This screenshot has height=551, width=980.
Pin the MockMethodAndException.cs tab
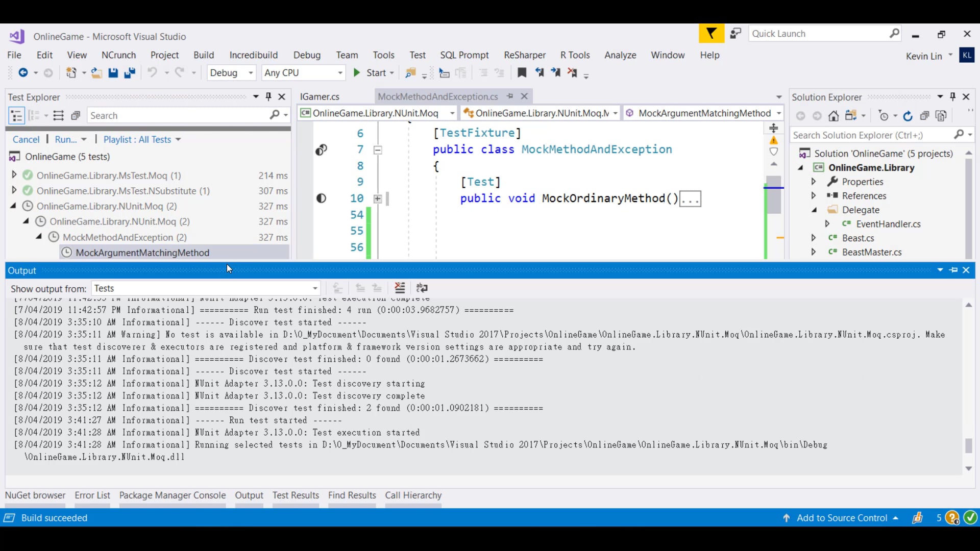[x=510, y=96]
